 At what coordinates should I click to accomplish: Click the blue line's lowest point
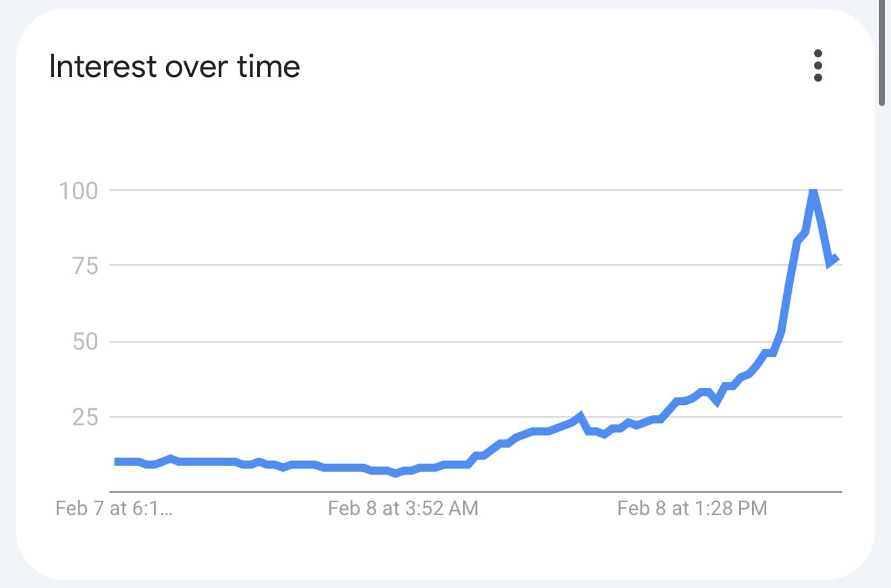coord(397,475)
